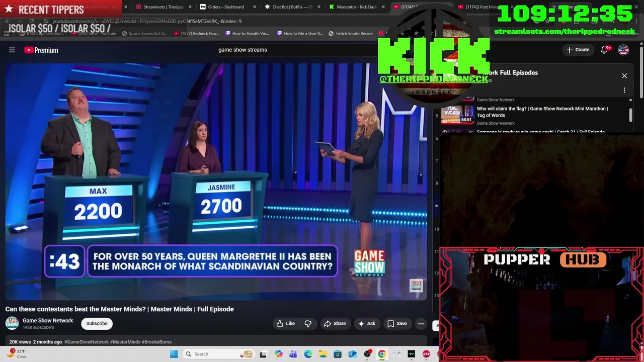Click the Game Show channel watermark in video
The image size is (644, 362).
click(416, 286)
